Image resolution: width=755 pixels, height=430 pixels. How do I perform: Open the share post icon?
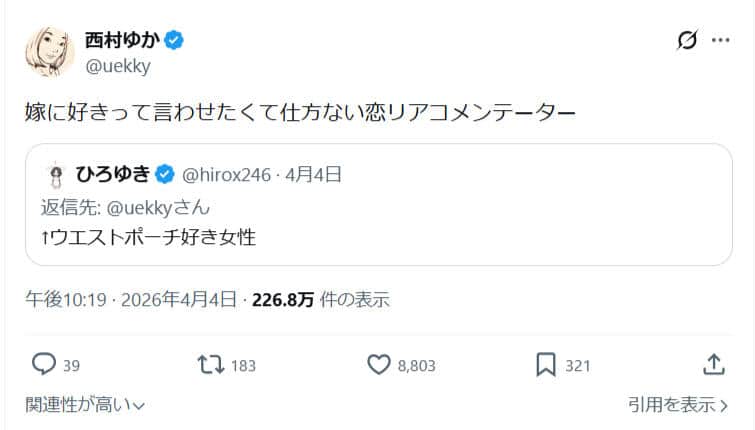[714, 365]
